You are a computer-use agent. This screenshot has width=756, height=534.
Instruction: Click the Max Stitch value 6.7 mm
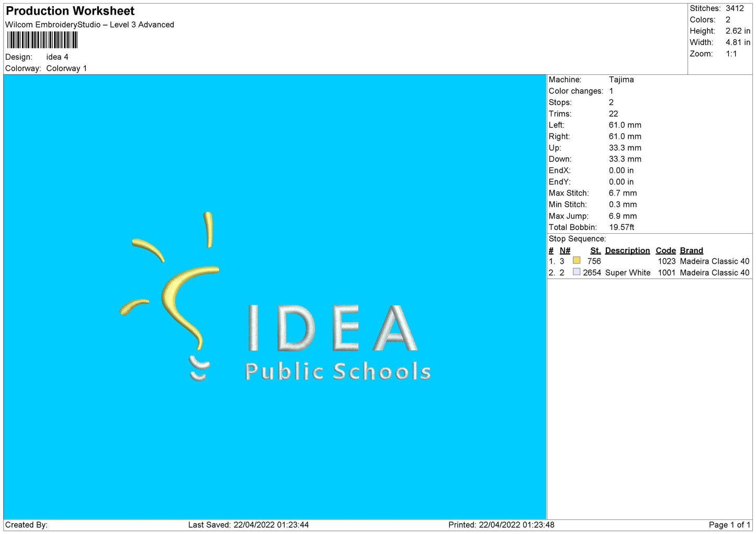pyautogui.click(x=623, y=193)
